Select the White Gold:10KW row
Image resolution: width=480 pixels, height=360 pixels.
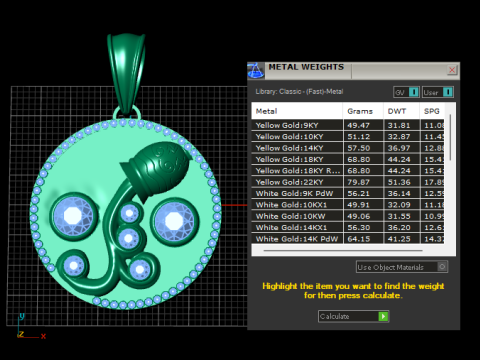tap(348, 216)
